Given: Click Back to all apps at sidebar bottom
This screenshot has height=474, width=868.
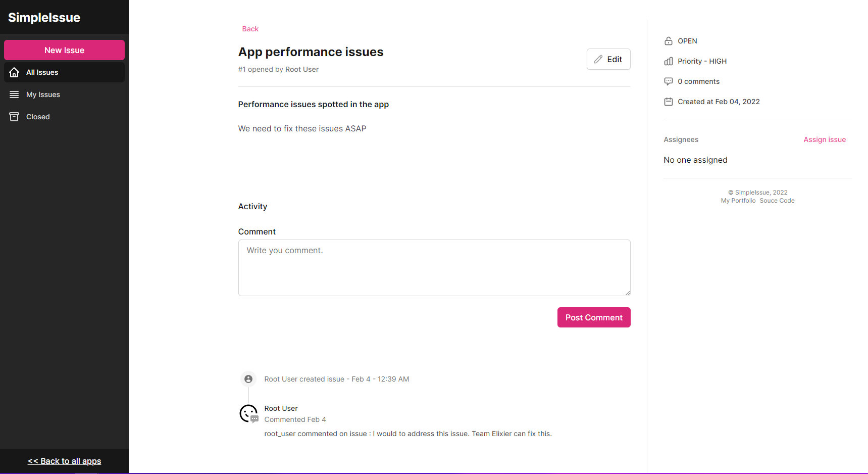Looking at the screenshot, I should click(x=64, y=461).
